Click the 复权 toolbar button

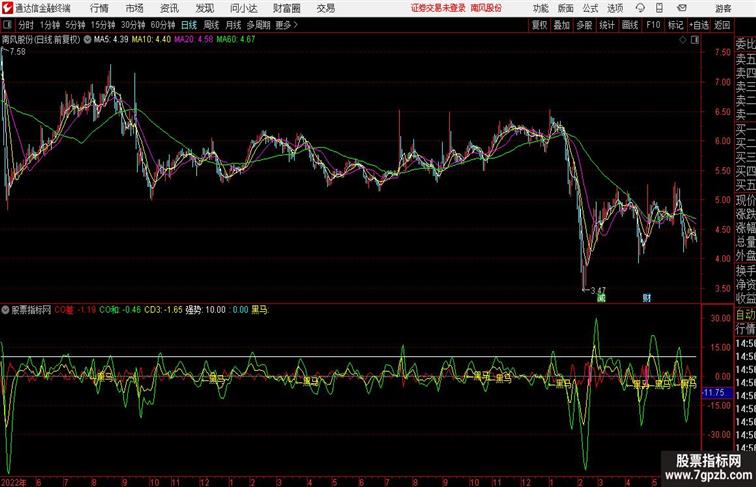tap(539, 25)
